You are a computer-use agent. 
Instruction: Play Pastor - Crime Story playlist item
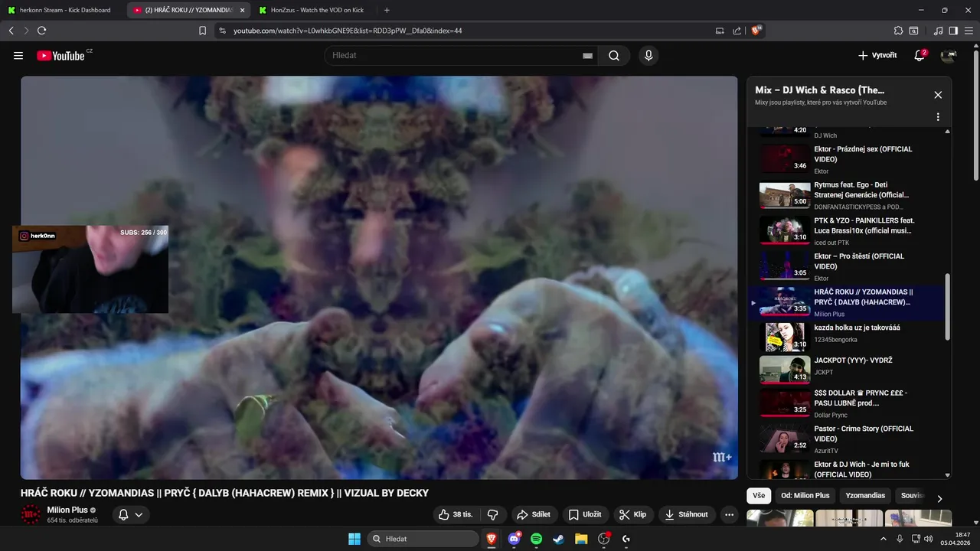coord(848,439)
